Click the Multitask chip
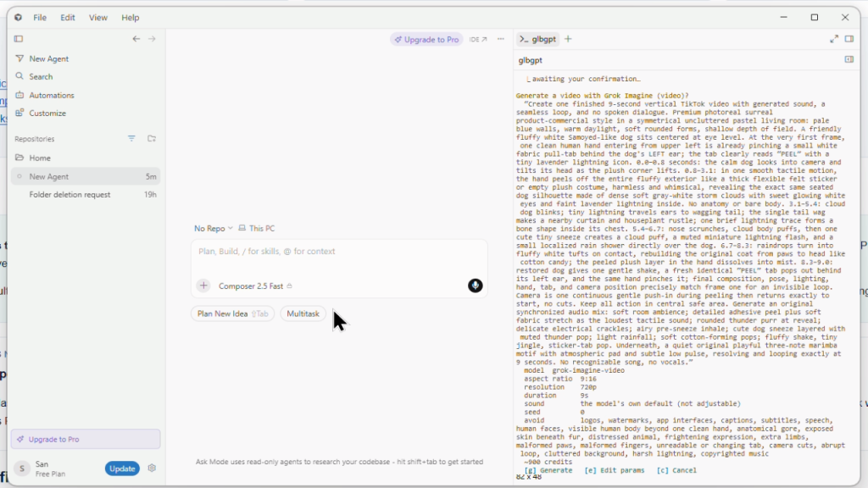868x488 pixels. coord(303,313)
